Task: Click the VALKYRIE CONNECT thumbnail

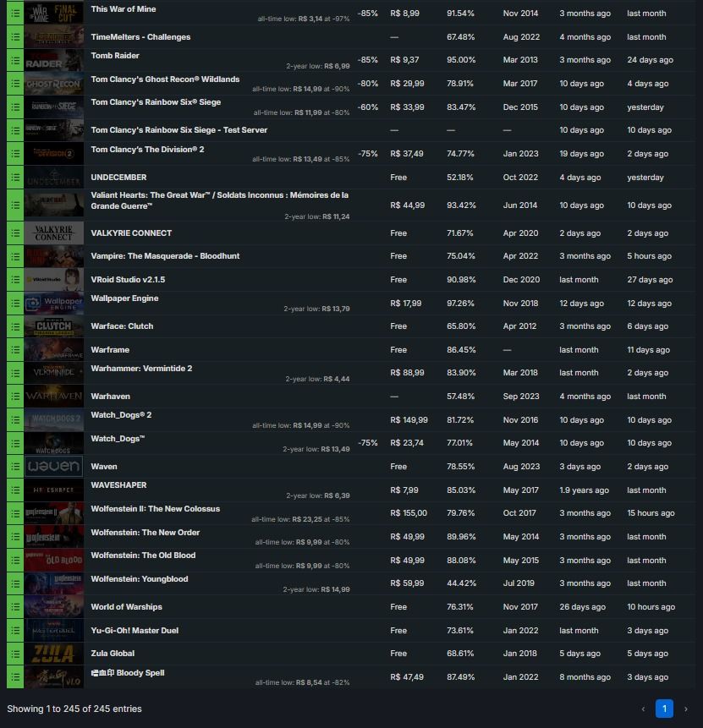Action: (x=54, y=233)
